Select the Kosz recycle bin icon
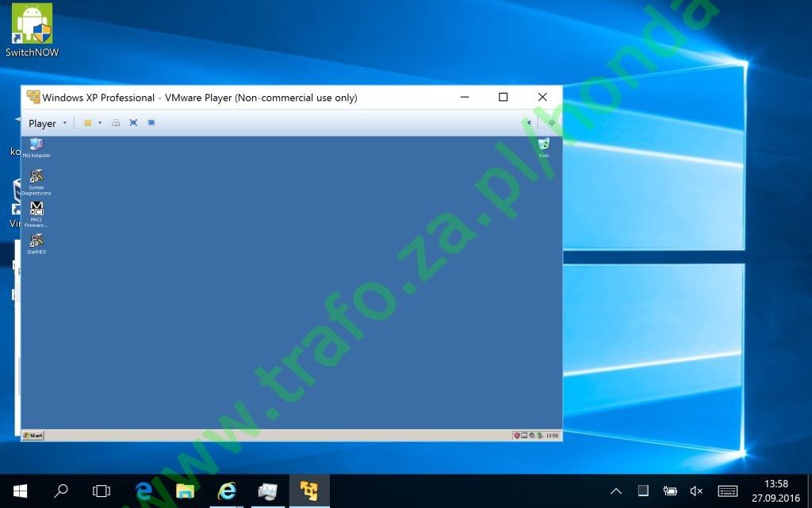 pos(544,148)
